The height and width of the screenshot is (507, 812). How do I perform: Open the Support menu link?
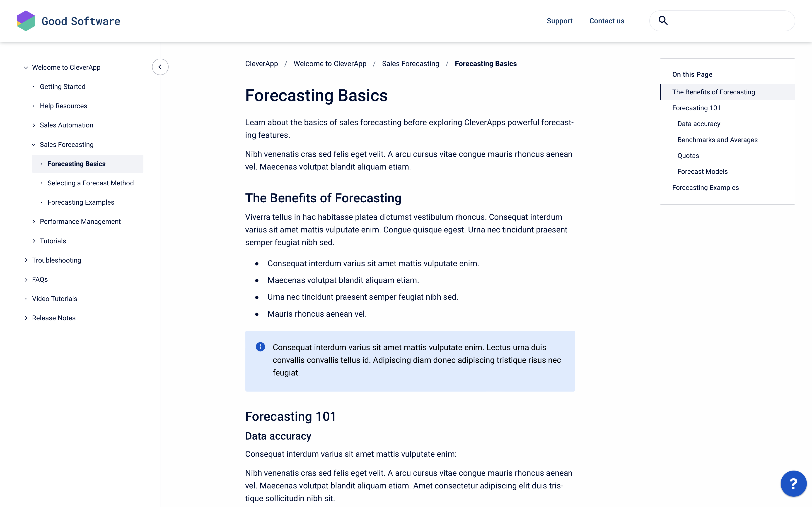(x=559, y=21)
